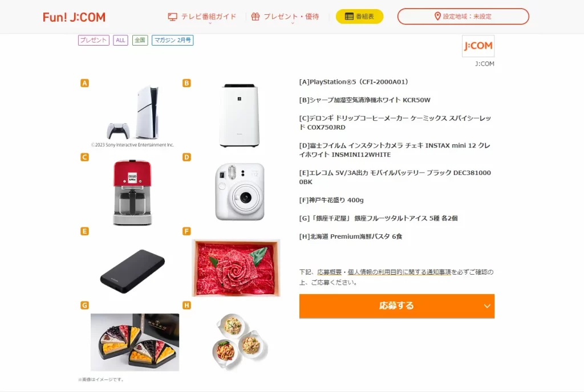This screenshot has height=392, width=584.
Task: Expand the 応募する chevron arrow
Action: [x=487, y=306]
